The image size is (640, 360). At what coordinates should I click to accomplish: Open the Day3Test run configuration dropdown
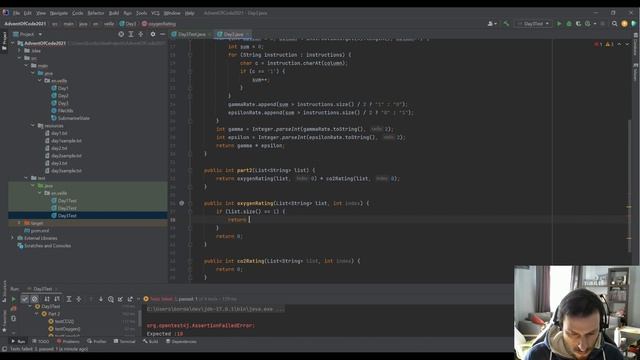[533, 24]
